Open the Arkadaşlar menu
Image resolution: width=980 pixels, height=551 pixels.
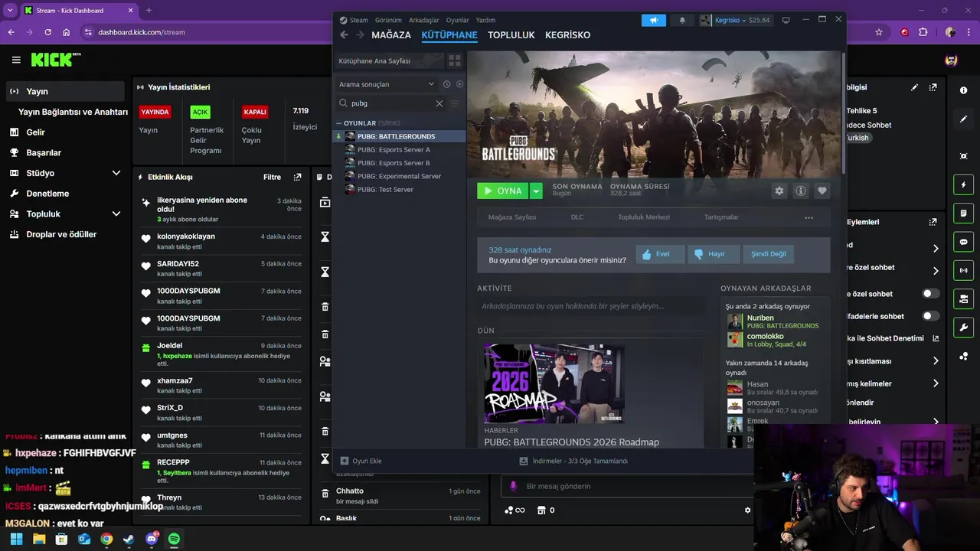(x=424, y=20)
